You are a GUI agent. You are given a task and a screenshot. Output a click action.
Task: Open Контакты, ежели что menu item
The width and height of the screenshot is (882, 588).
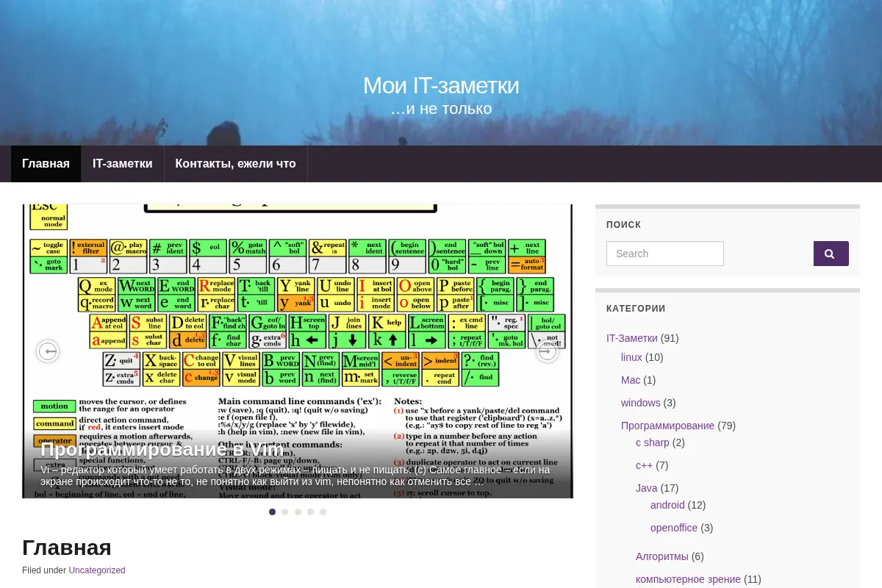(x=235, y=164)
